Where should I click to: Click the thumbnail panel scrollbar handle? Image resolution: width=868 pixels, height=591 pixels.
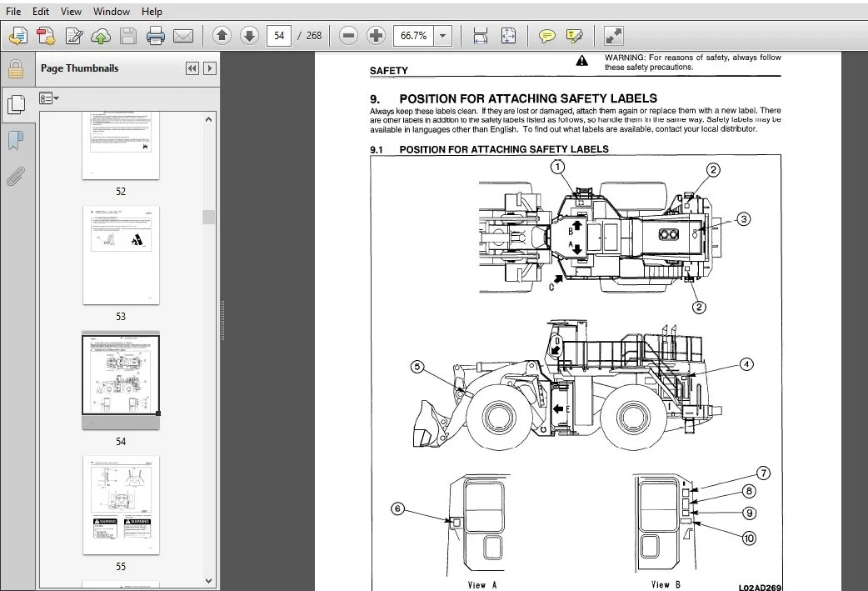pyautogui.click(x=209, y=217)
